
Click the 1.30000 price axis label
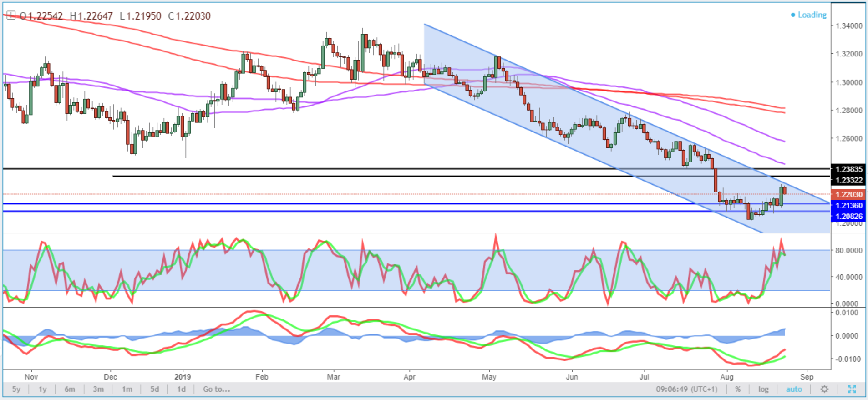click(849, 82)
